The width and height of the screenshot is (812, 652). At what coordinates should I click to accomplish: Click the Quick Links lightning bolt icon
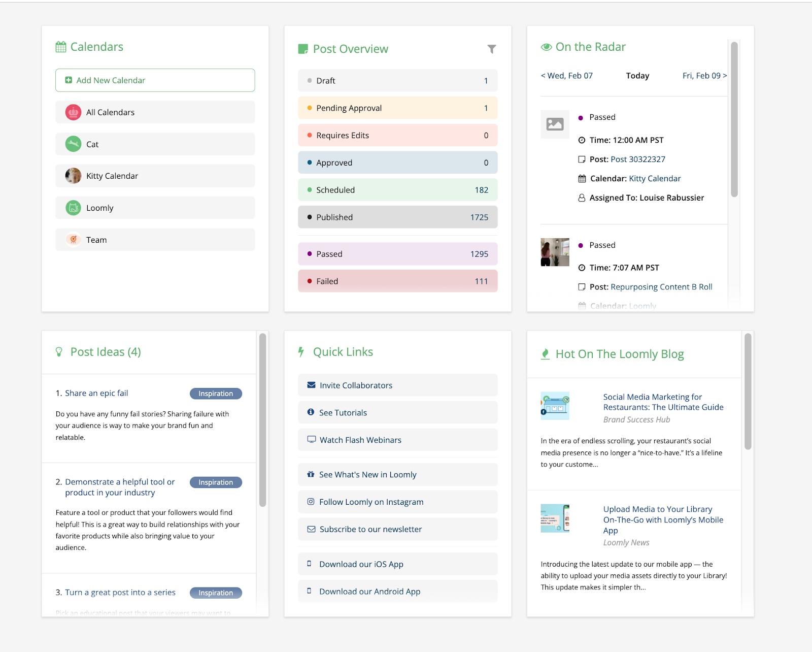coord(301,352)
